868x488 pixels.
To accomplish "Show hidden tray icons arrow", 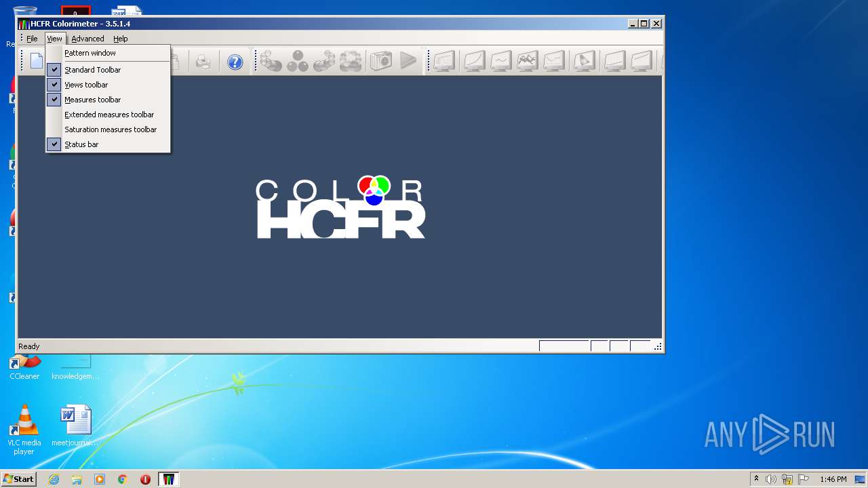I will point(756,479).
